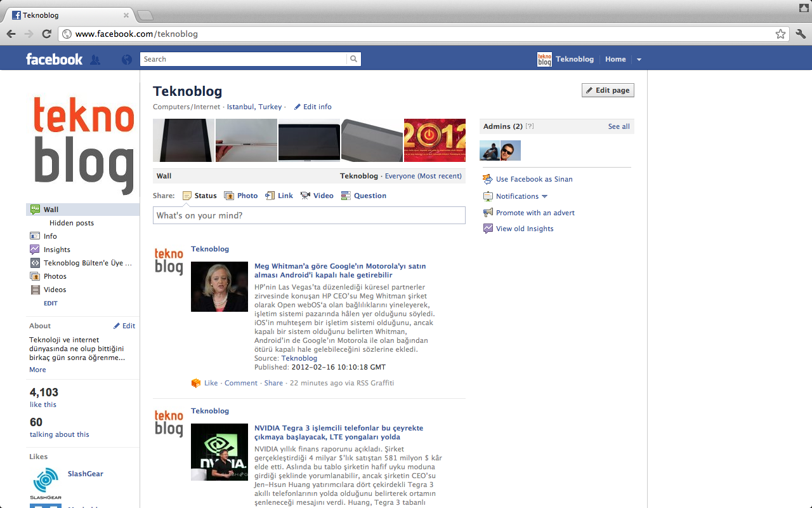
Task: Click the Promote with an advert icon
Action: [x=488, y=213]
